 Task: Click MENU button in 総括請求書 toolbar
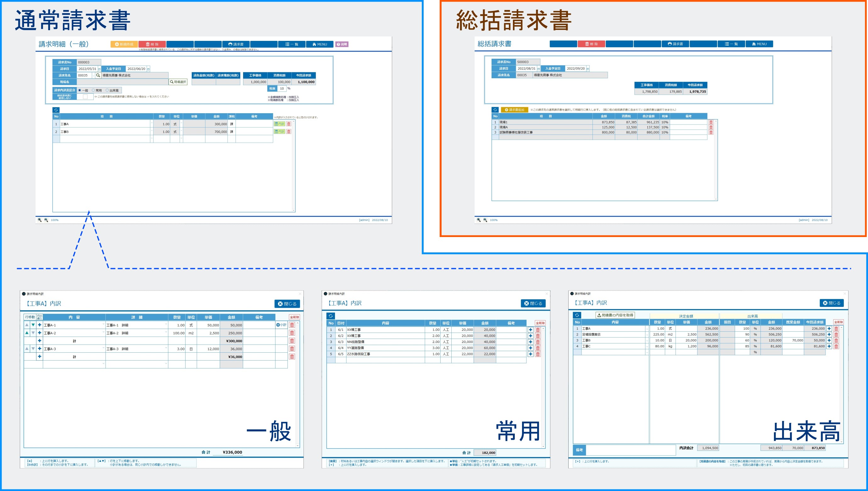click(x=759, y=44)
